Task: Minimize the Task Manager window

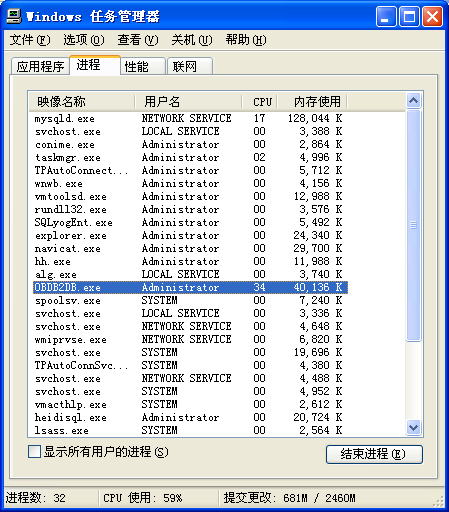Action: click(x=386, y=16)
